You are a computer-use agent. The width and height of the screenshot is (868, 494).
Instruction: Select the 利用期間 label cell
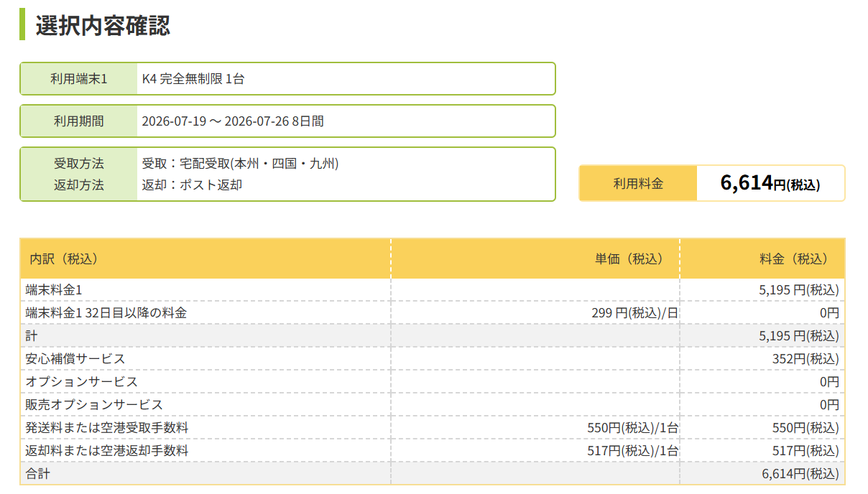[79, 121]
